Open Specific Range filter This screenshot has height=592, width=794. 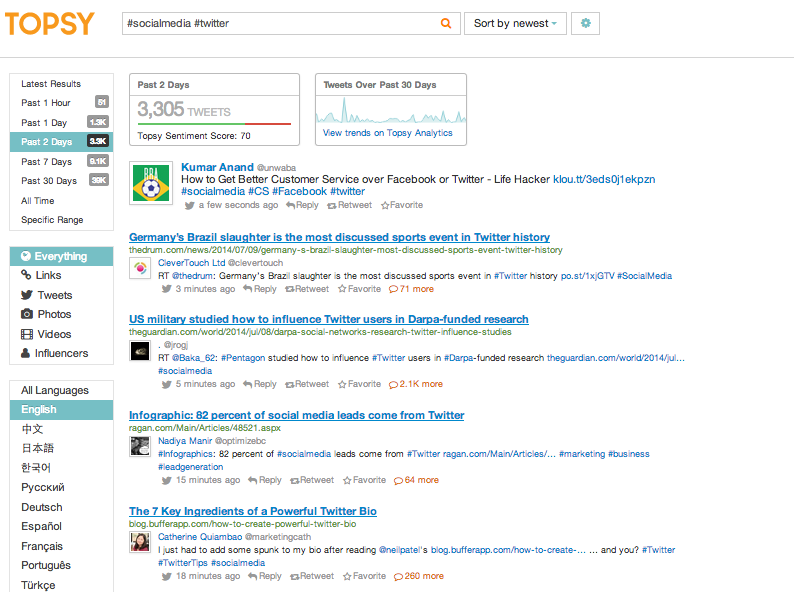pos(61,220)
